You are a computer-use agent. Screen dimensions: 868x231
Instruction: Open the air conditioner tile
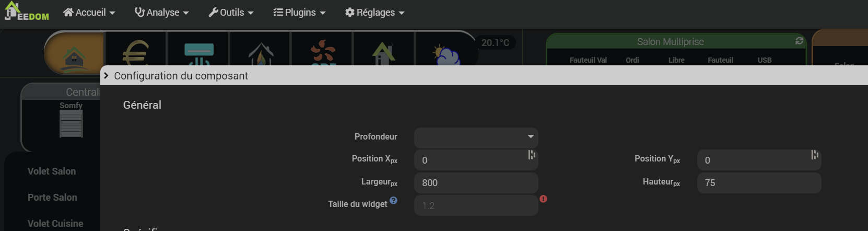198,51
